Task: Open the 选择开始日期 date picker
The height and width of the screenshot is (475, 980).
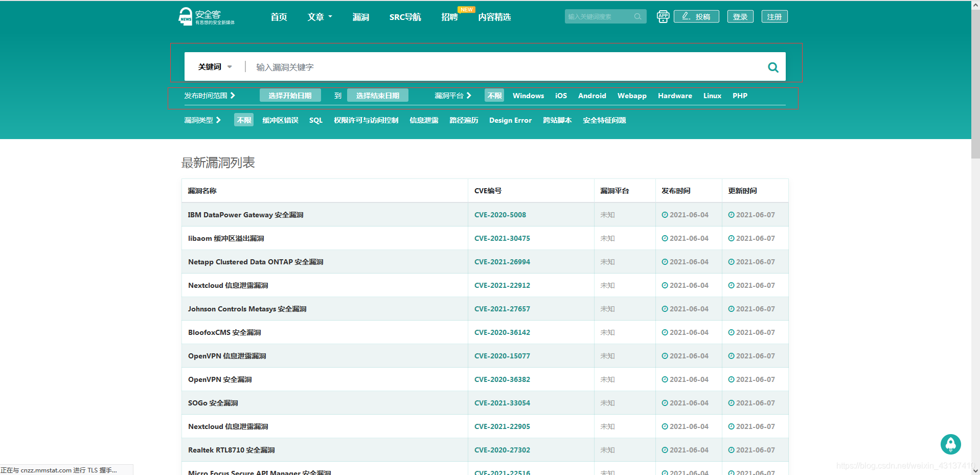Action: click(290, 96)
